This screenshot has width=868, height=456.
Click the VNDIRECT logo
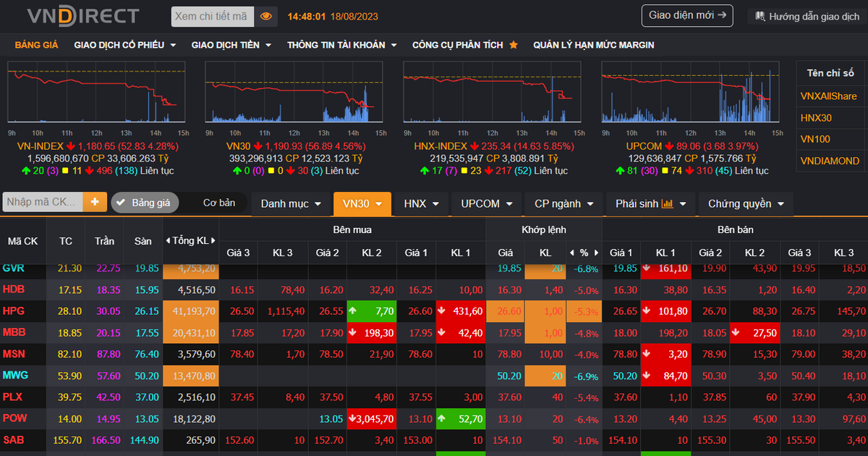[x=82, y=16]
